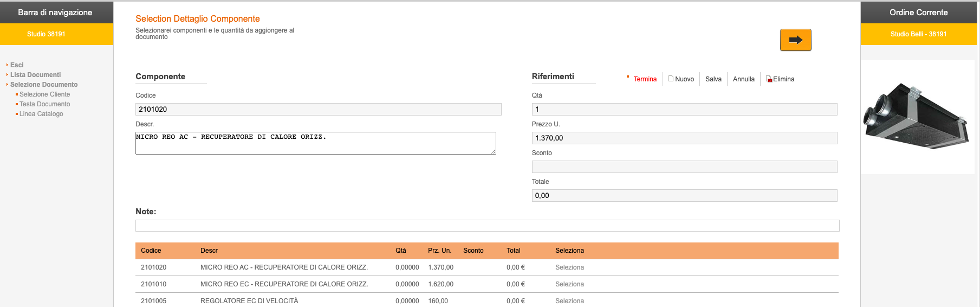Click the Sconto discount field
Image resolution: width=980 pixels, height=307 pixels.
[x=684, y=167]
